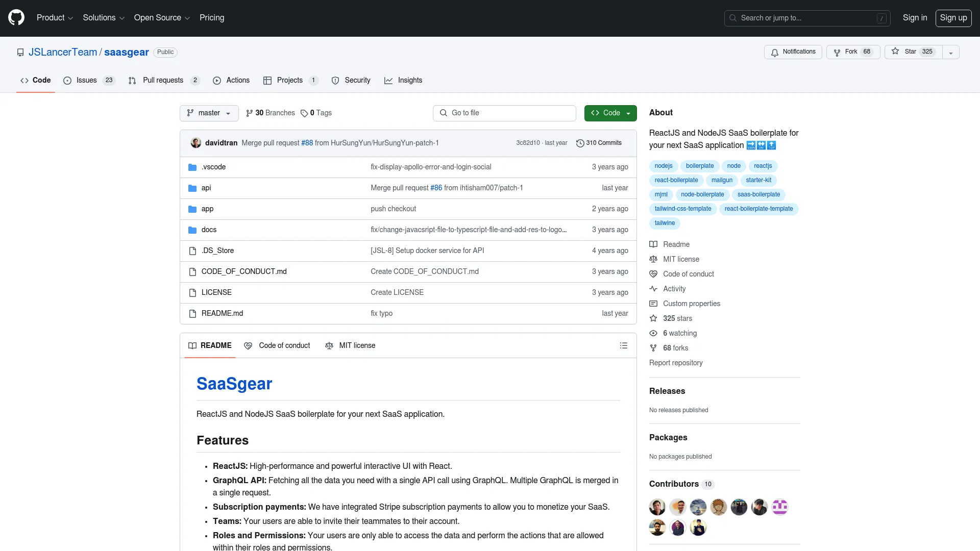Expand the green Code dropdown
The height and width of the screenshot is (551, 980).
click(x=610, y=113)
